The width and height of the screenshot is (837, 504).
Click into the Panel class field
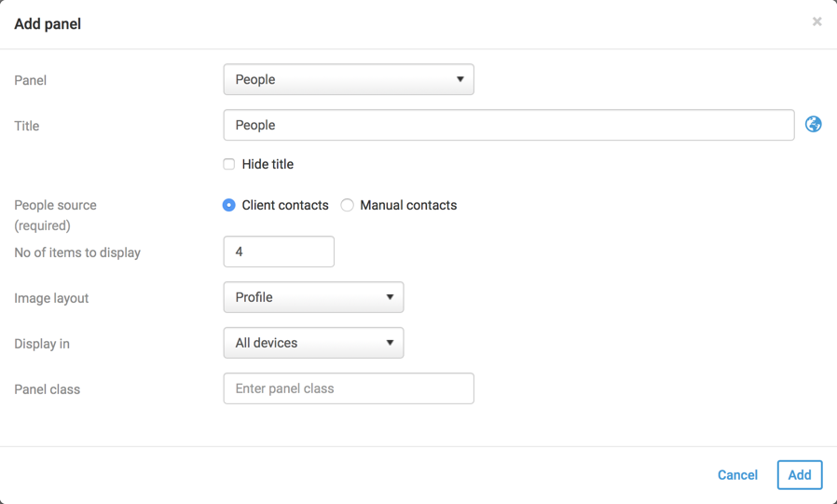(x=349, y=388)
